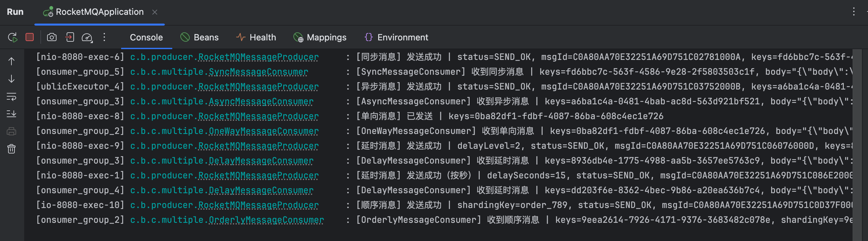Click keys=0ba82df1-fdbf-4087-86ba-608c4ec1e726 on 已发送 line
The image size is (868, 241).
[x=556, y=116]
